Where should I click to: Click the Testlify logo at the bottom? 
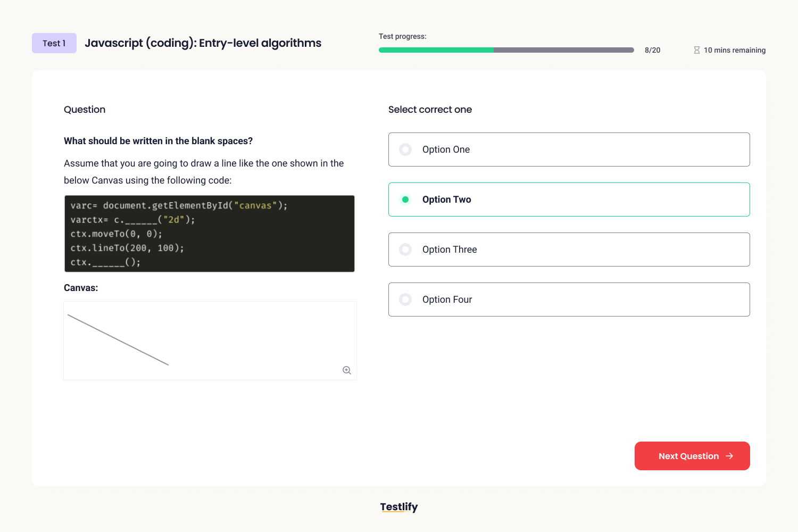tap(398, 506)
